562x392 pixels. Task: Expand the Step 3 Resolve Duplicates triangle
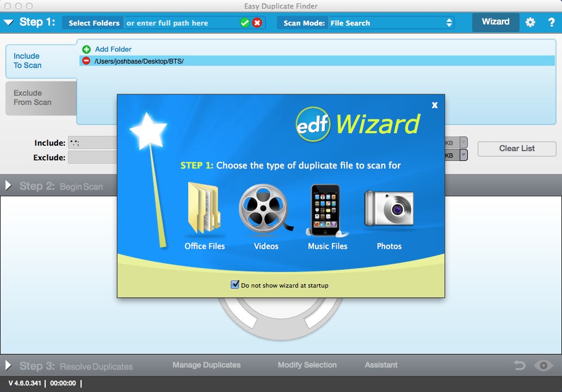tap(8, 365)
